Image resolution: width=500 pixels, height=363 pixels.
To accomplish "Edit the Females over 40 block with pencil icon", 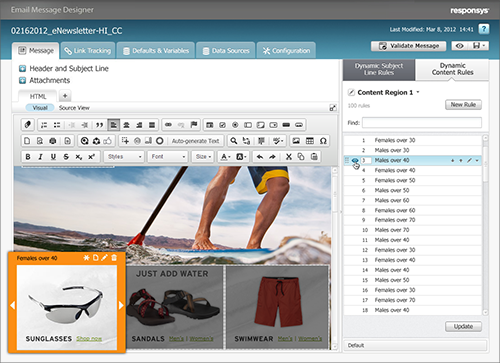I will (105, 258).
